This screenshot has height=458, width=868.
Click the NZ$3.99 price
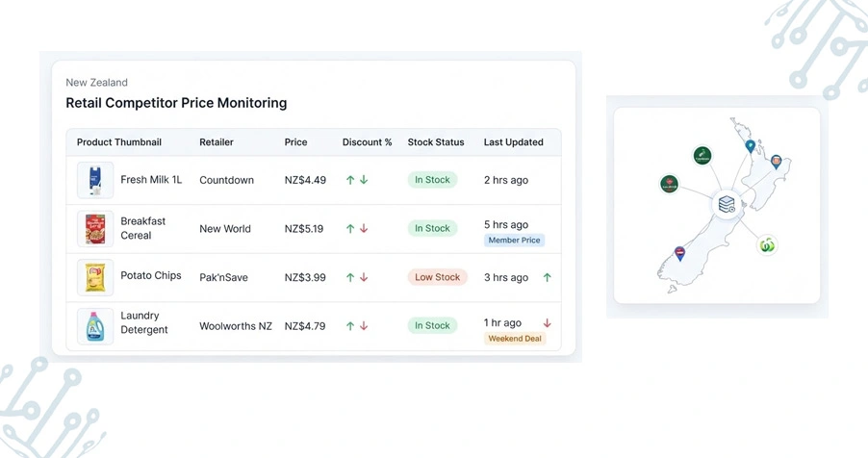coord(305,277)
